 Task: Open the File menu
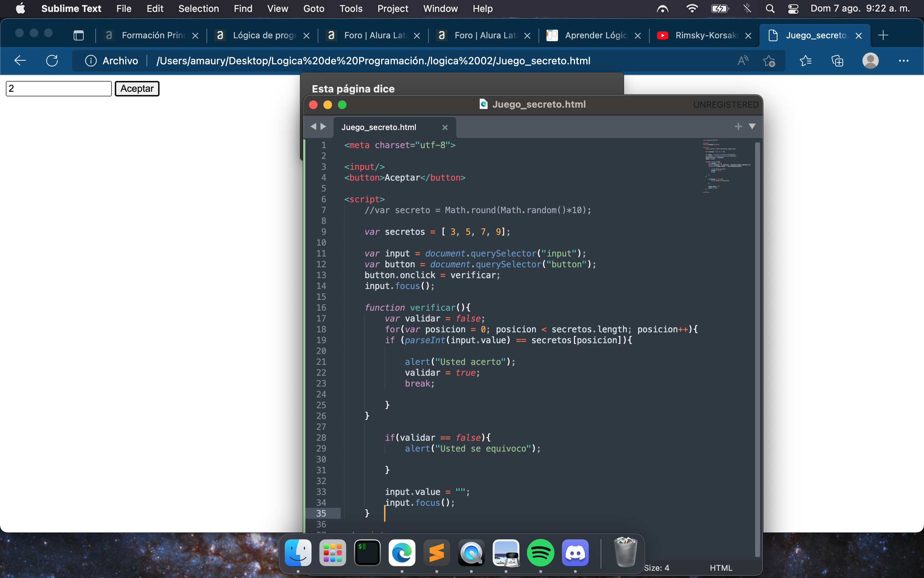[x=124, y=8]
